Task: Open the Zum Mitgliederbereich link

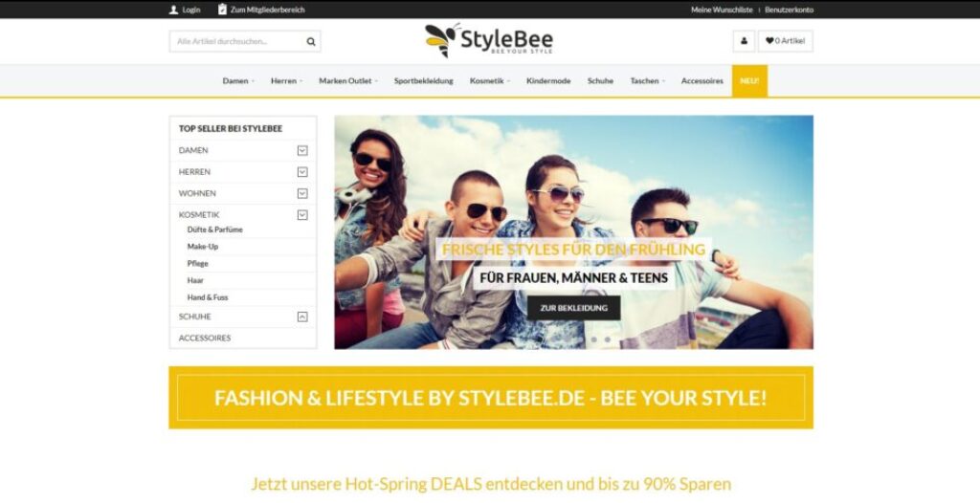Action: (x=268, y=10)
